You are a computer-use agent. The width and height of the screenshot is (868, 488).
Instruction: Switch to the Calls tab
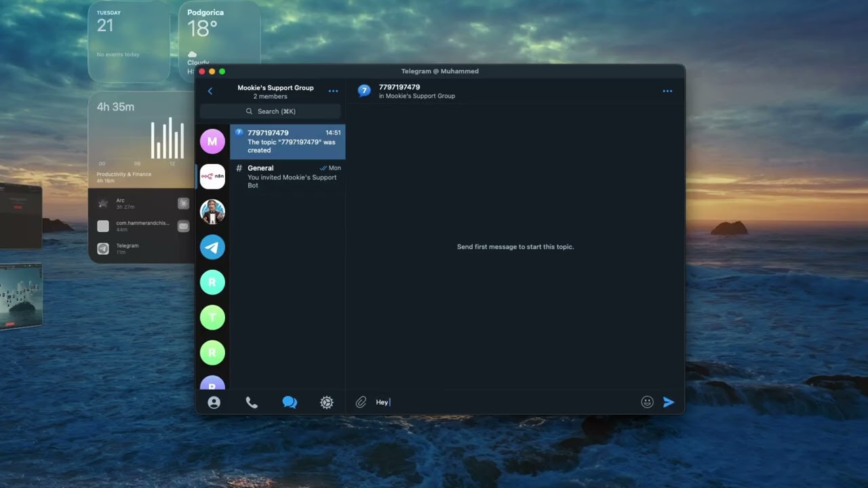pyautogui.click(x=252, y=403)
